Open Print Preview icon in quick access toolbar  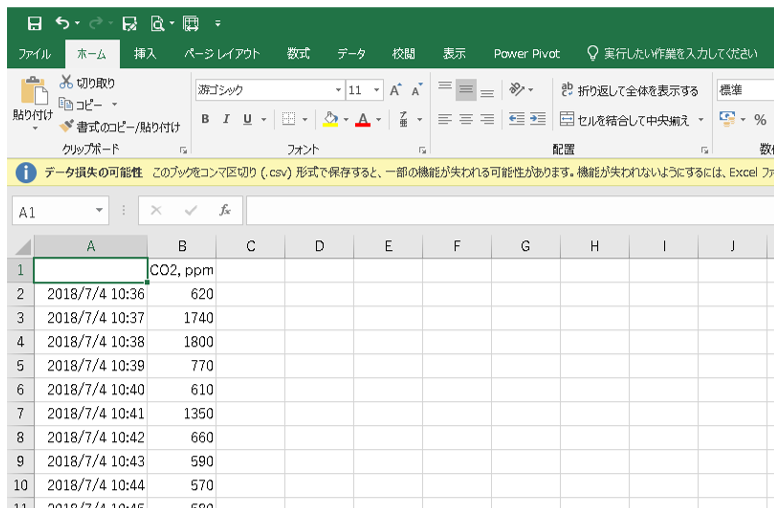tap(157, 23)
